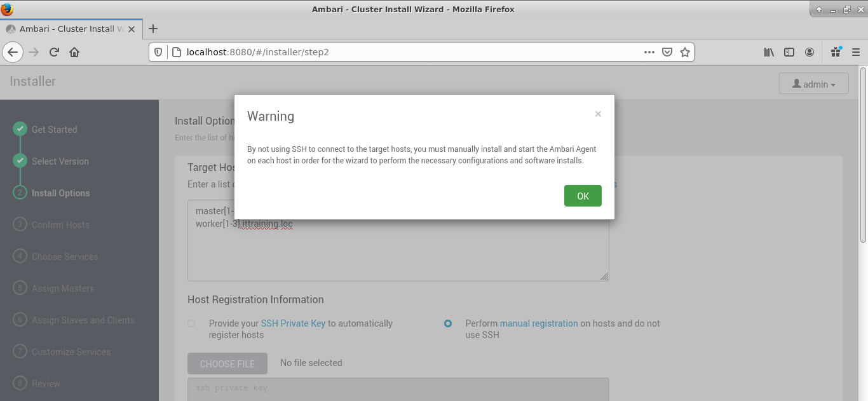This screenshot has height=401, width=868.
Task: Click the Warning dialog title text
Action: point(271,116)
